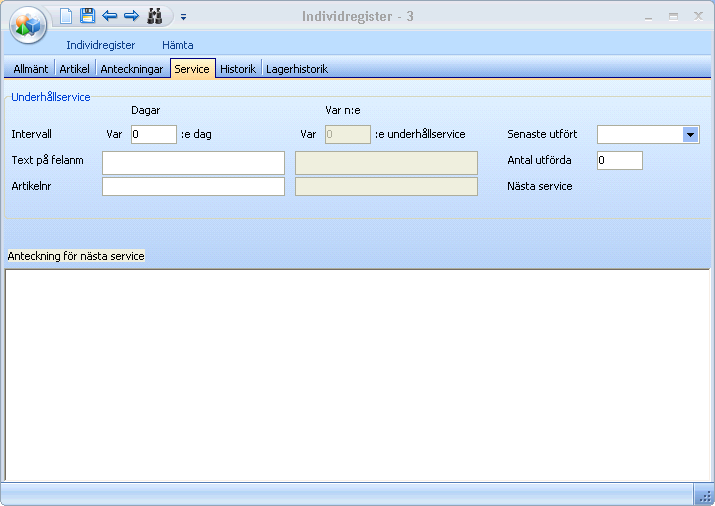The width and height of the screenshot is (715, 506).
Task: Click the Text på felanm input field
Action: [x=193, y=162]
